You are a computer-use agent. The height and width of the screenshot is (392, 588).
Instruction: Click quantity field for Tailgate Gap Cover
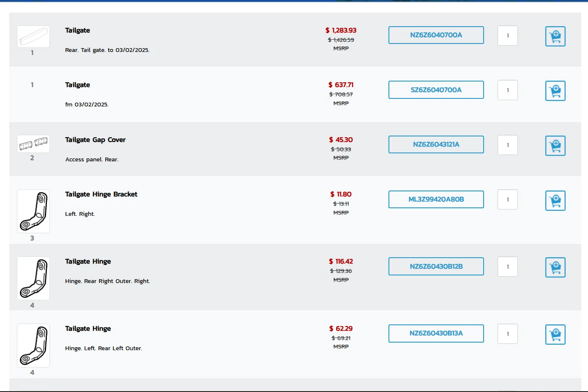coord(508,145)
